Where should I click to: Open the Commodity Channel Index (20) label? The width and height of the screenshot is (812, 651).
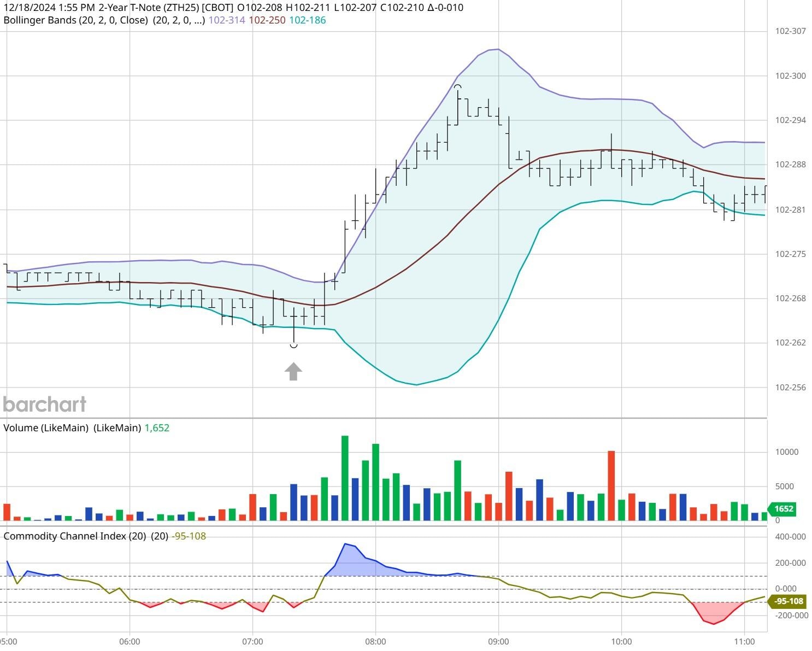click(x=75, y=536)
